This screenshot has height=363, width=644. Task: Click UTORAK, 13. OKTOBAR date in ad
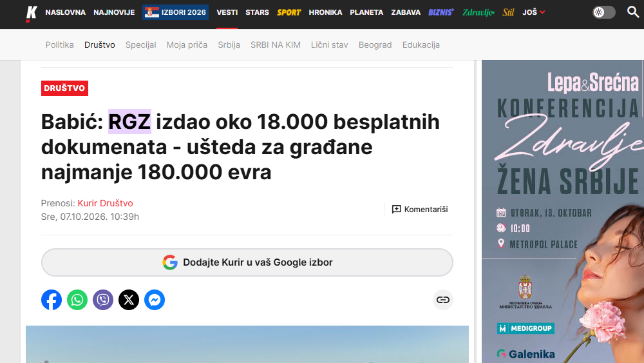click(x=551, y=213)
